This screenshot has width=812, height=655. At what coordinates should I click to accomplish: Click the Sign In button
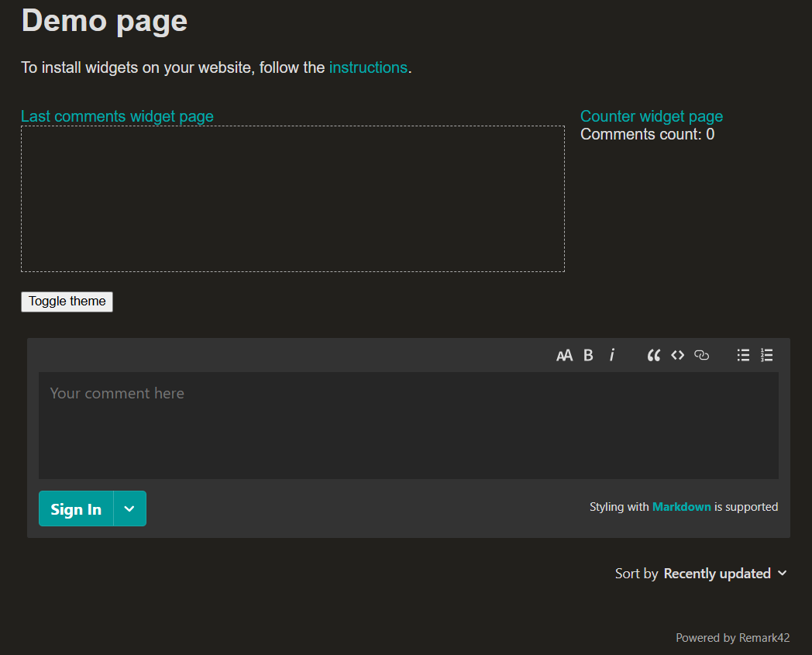pos(76,508)
